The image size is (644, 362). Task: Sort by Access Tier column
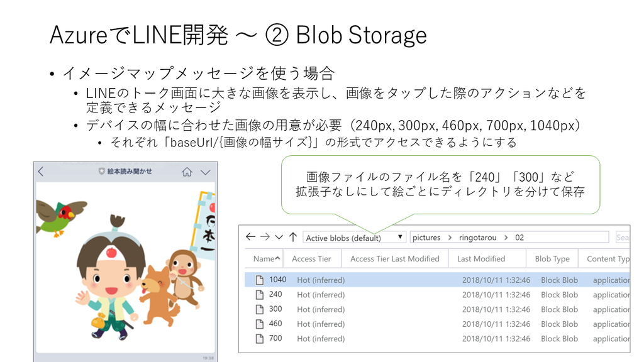pyautogui.click(x=311, y=258)
